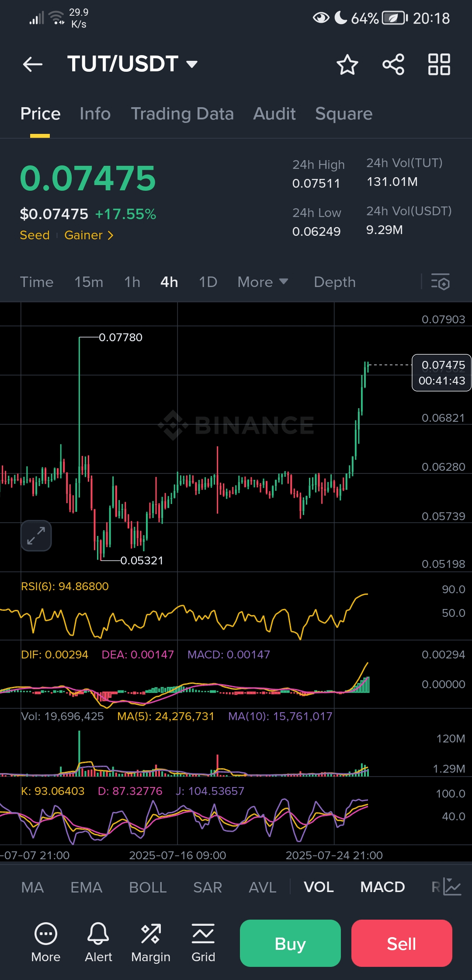Open chart settings icon beside Depth
This screenshot has height=980, width=472.
441,282
